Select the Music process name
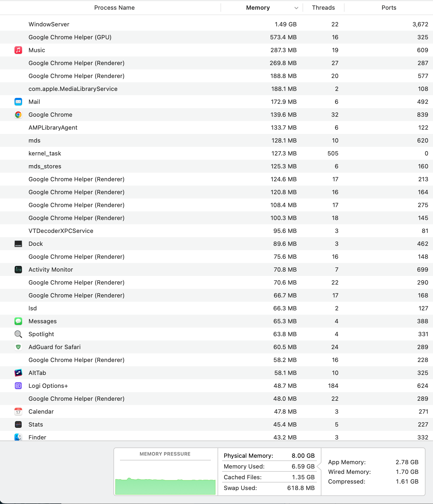This screenshot has height=504, width=433. [x=37, y=50]
